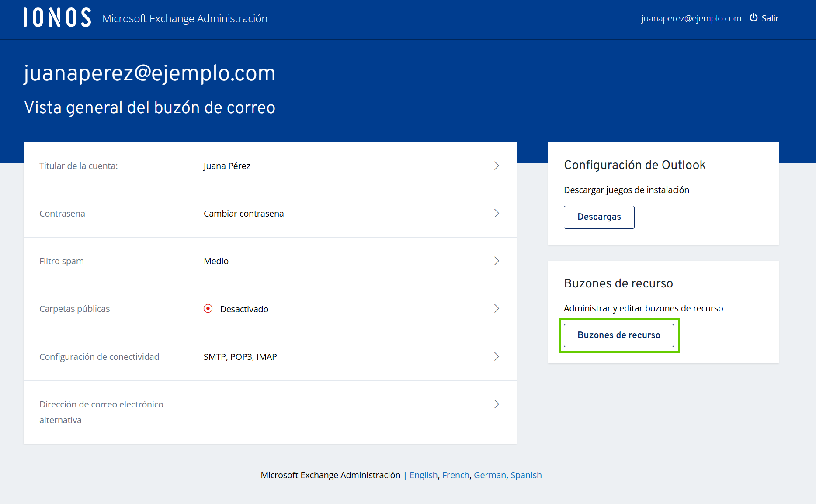The width and height of the screenshot is (816, 504).
Task: Click the selected radio circle next to Desactivado
Action: [x=208, y=309]
